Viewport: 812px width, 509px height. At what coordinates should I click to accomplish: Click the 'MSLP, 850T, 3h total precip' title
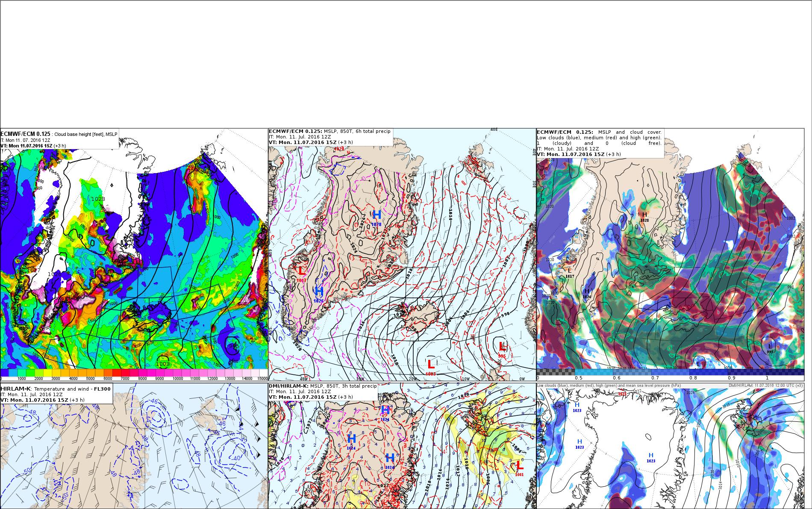click(344, 386)
